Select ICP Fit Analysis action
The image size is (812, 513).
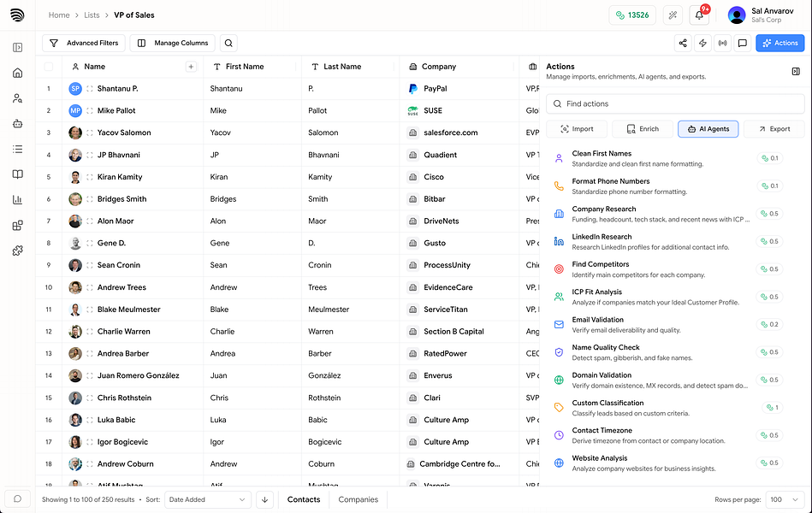click(x=668, y=297)
